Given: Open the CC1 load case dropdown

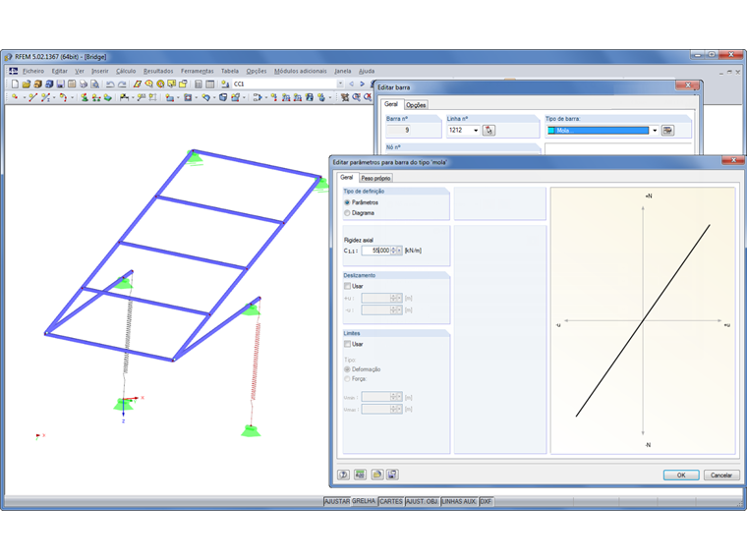Looking at the screenshot, I should [x=340, y=84].
